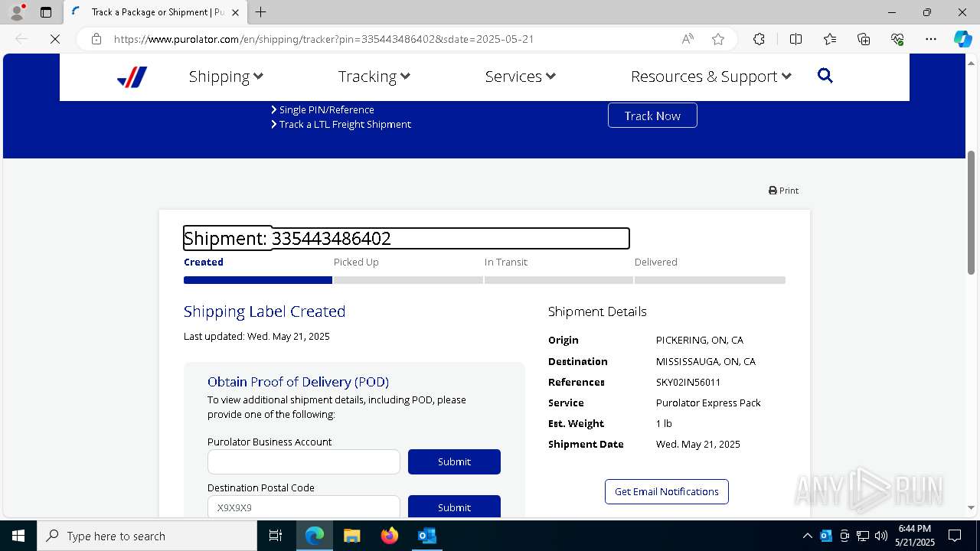The image size is (980, 551).
Task: View site information lock icon
Action: [x=96, y=39]
